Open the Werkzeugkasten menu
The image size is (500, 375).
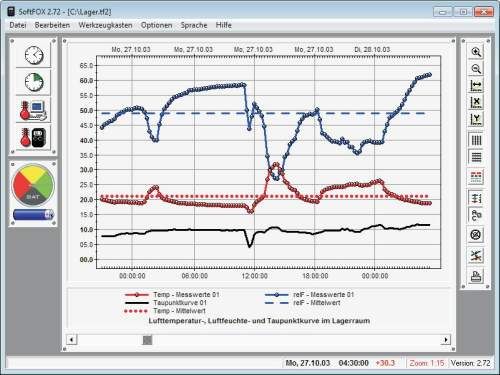105,25
